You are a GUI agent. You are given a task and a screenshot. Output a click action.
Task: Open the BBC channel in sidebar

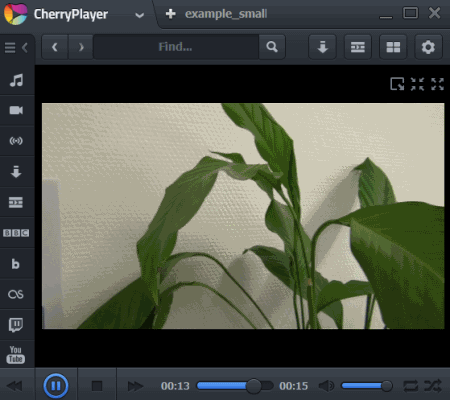[x=16, y=233]
